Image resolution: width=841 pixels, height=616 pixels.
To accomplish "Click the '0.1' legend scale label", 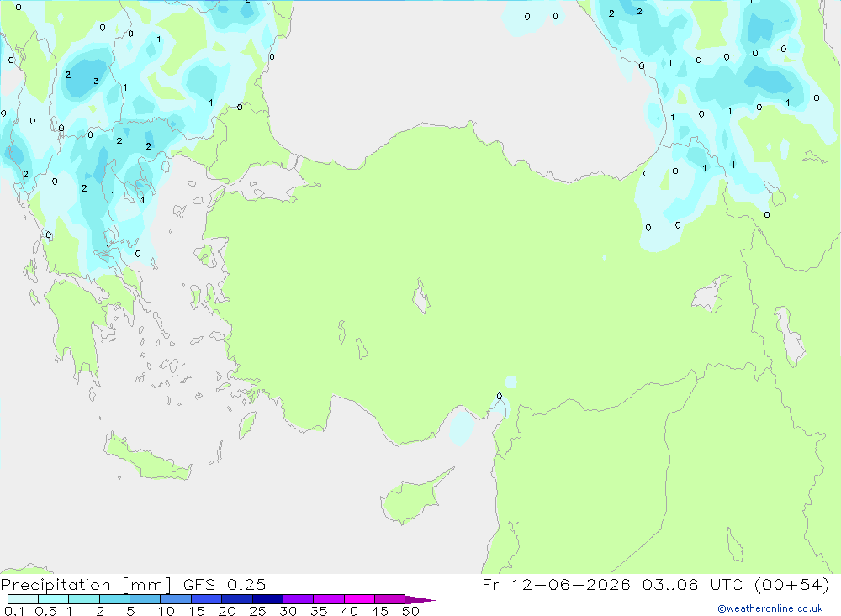I will [14, 611].
